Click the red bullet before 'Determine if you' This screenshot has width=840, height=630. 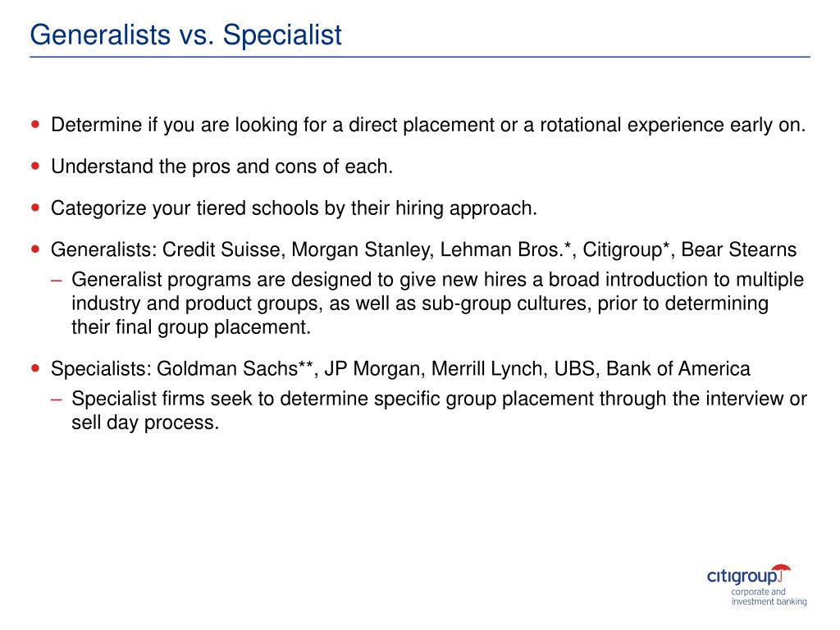[x=36, y=125]
